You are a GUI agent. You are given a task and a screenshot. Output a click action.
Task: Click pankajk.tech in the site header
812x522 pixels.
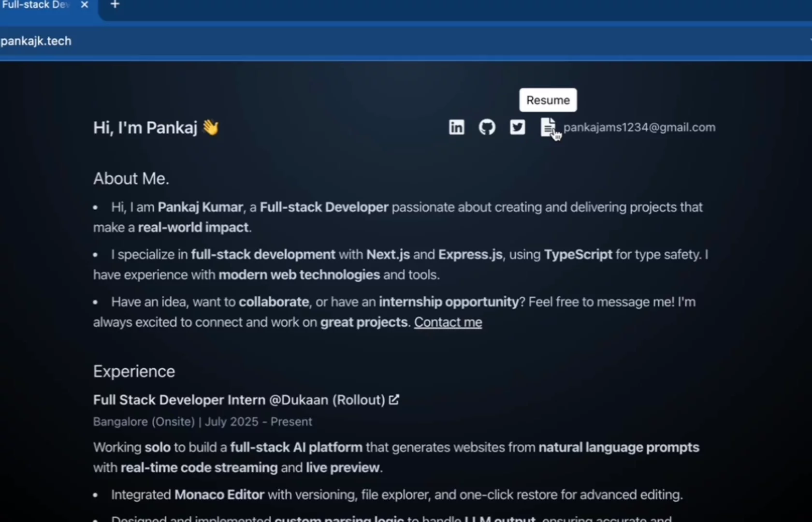coord(36,41)
